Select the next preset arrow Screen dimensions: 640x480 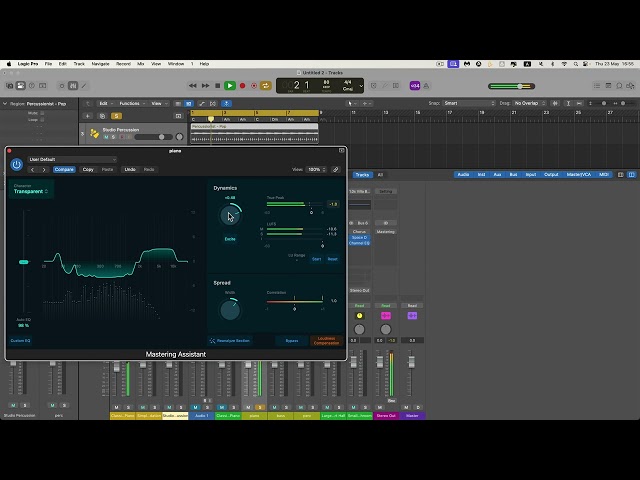pos(44,169)
